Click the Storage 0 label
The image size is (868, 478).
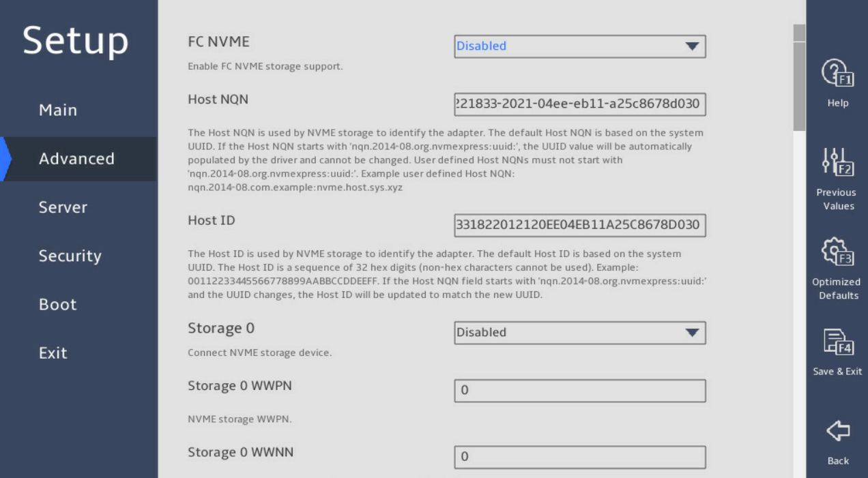pyautogui.click(x=221, y=328)
